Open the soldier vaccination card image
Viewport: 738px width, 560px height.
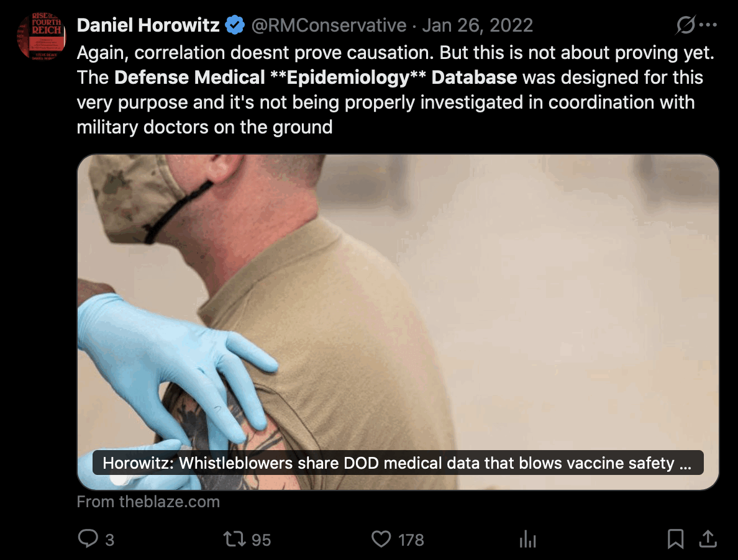pos(398,298)
